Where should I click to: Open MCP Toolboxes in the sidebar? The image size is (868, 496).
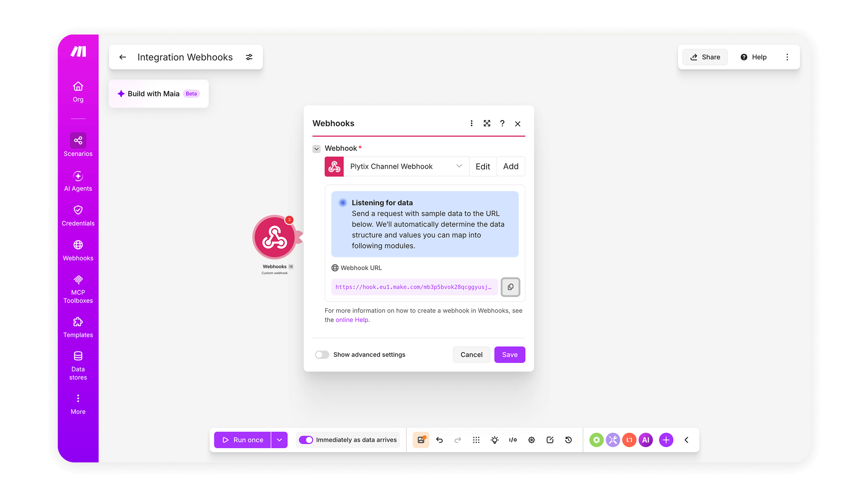78,290
